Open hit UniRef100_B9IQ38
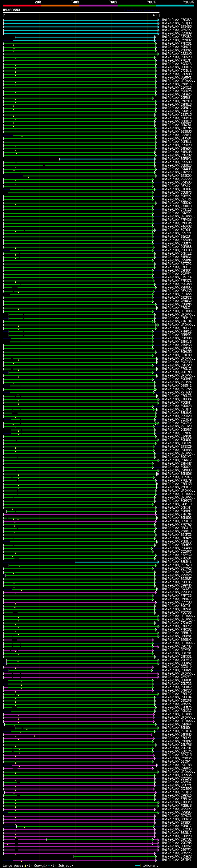Viewport: 197px width, 868px height. 177,23
